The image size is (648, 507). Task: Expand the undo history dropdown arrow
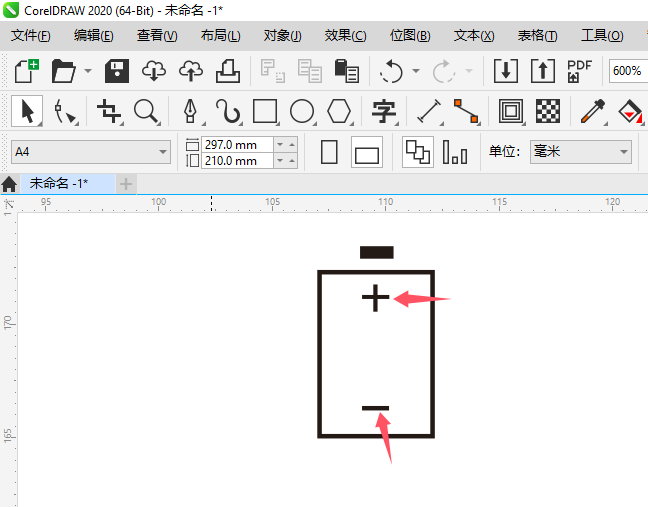(416, 71)
